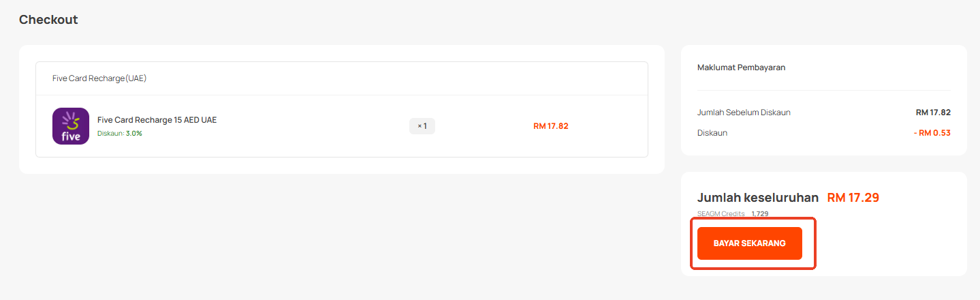This screenshot has height=300, width=980.
Task: Click the Jumlah keseluruhan label
Action: coord(758,198)
